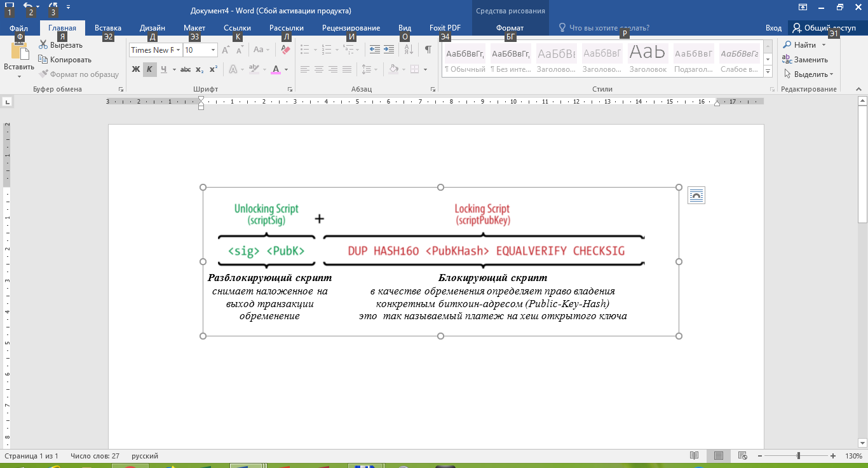
Task: Click Copy (Копировать)
Action: pyautogui.click(x=65, y=60)
